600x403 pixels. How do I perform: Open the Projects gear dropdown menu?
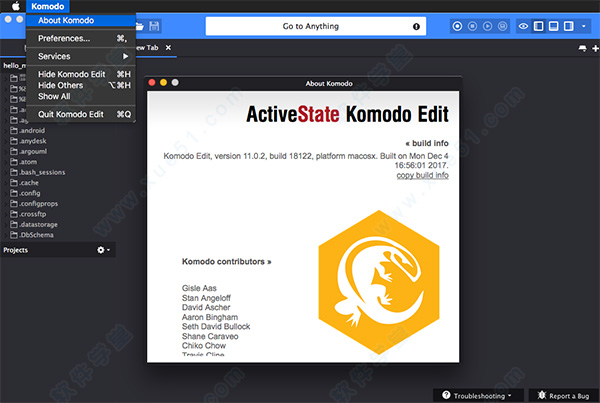point(103,250)
